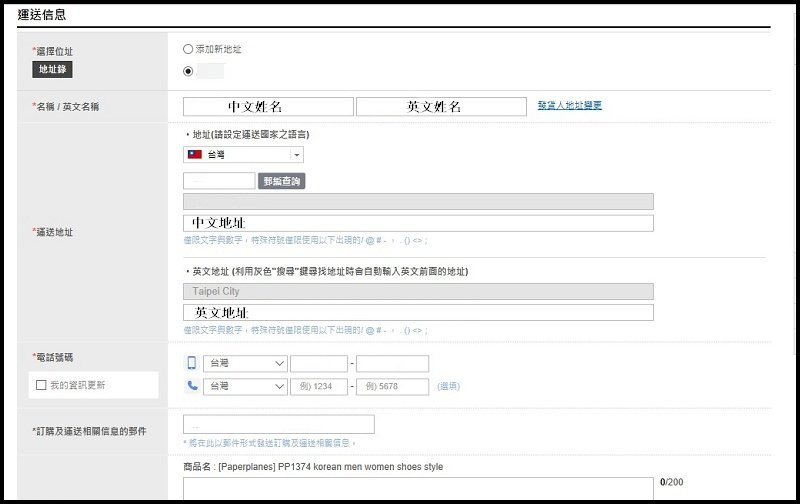Click the mobile phone icon

pyautogui.click(x=191, y=363)
